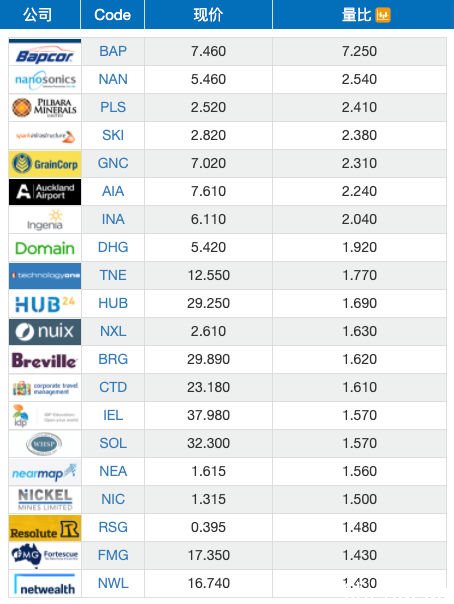Click the FMG stock code
This screenshot has height=604, width=454.
(x=113, y=555)
